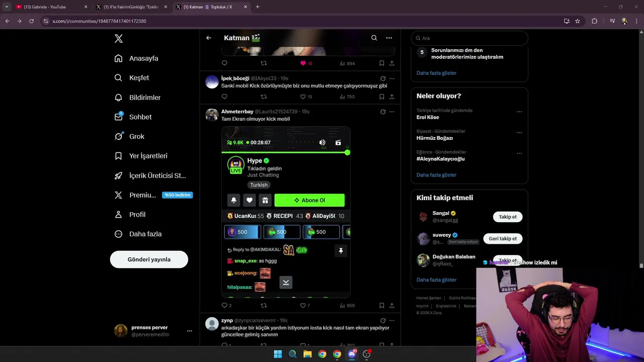Reply to İpek_böceği's post
The image size is (644, 362).
coord(224,97)
